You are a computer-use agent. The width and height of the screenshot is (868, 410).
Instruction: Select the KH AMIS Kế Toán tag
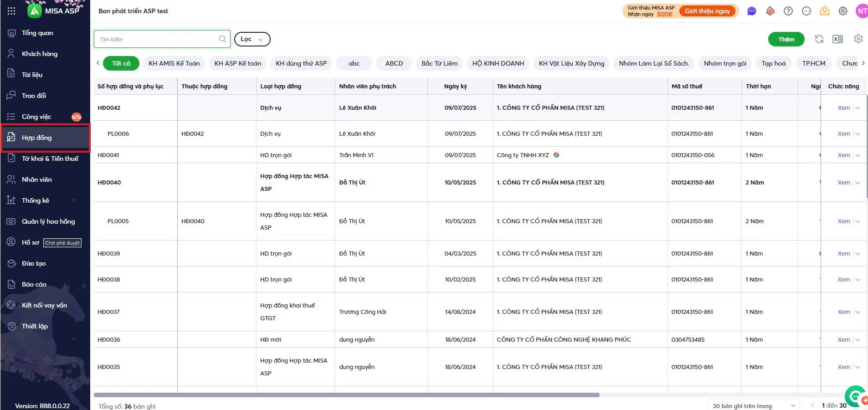pyautogui.click(x=174, y=63)
